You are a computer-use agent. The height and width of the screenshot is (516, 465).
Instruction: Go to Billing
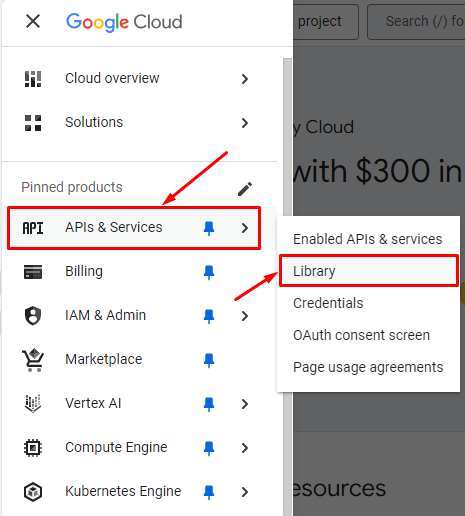[84, 271]
